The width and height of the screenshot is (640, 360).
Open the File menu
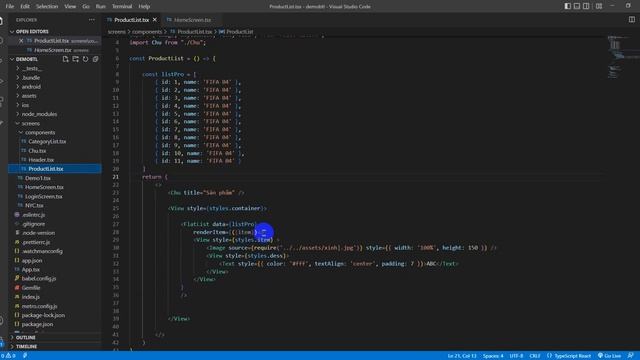click(x=10, y=6)
